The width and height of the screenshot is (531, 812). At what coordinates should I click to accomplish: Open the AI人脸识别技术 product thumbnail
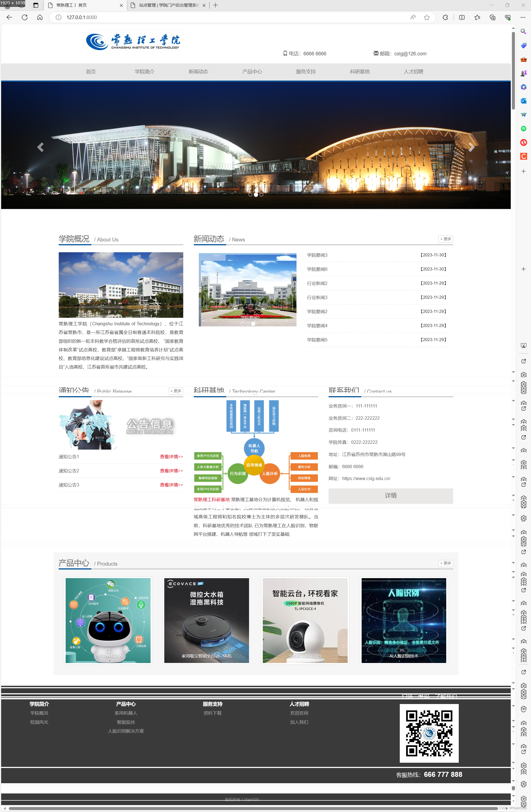(404, 620)
